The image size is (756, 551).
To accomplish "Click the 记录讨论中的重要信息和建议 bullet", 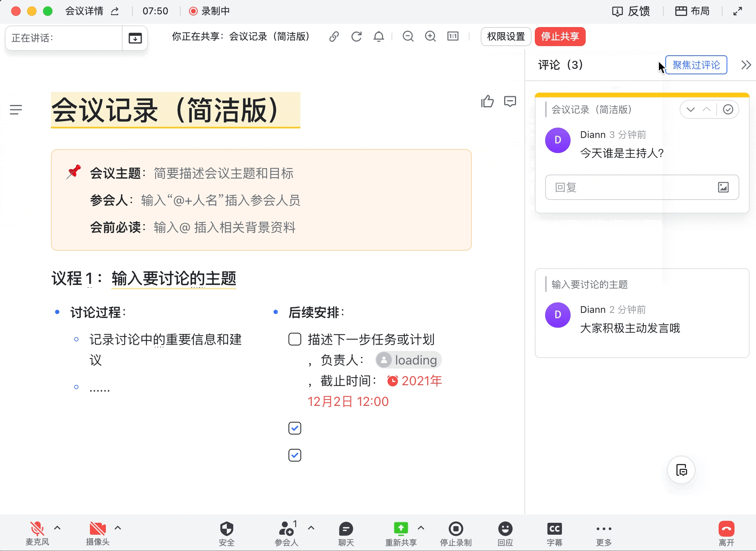I will [x=166, y=350].
